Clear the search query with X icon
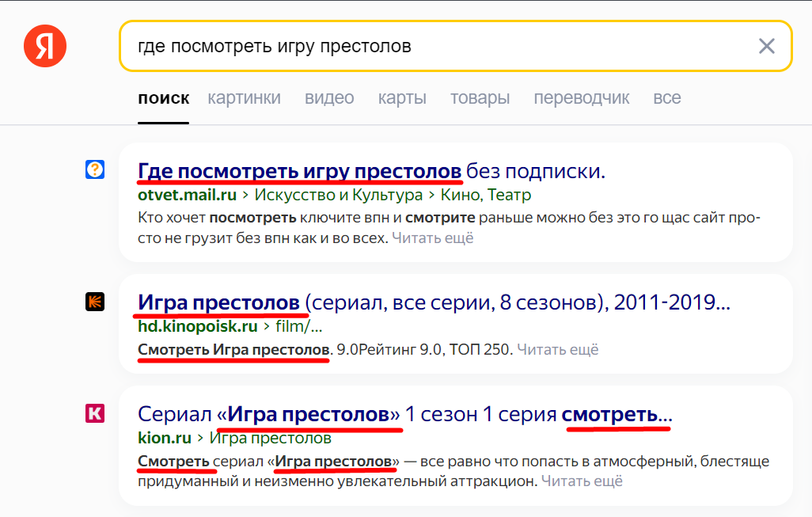 click(766, 46)
